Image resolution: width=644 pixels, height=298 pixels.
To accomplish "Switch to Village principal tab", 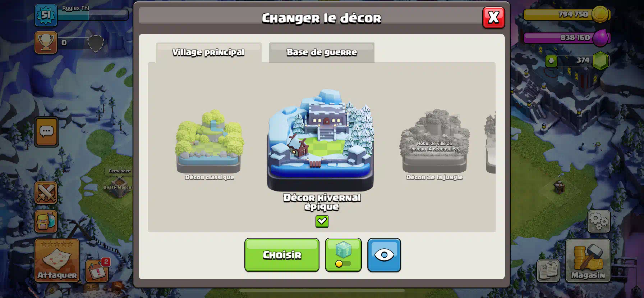I will point(208,53).
